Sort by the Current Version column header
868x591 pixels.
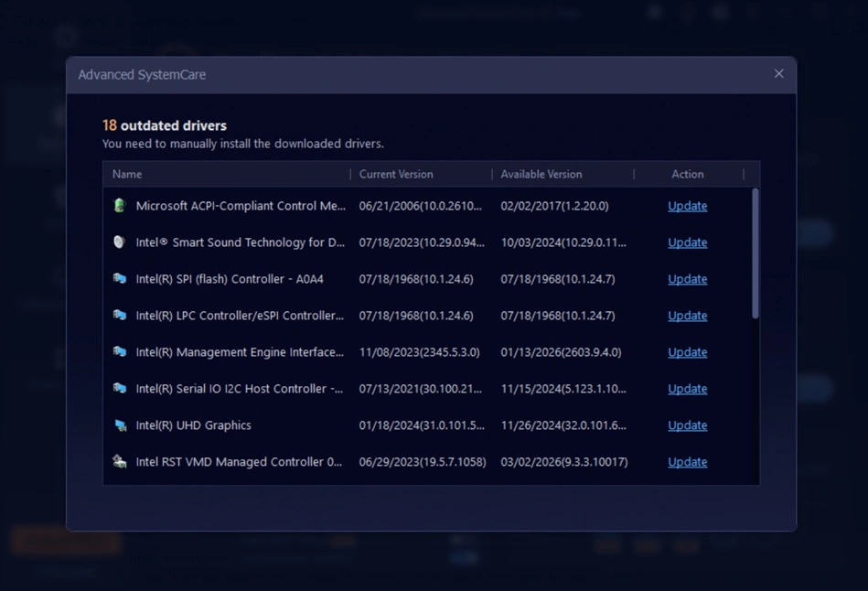396,174
